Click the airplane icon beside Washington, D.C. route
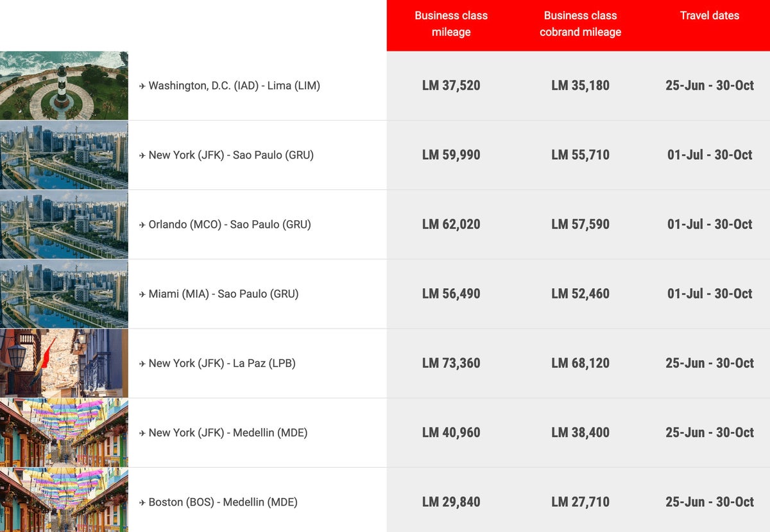770x532 pixels. 142,86
